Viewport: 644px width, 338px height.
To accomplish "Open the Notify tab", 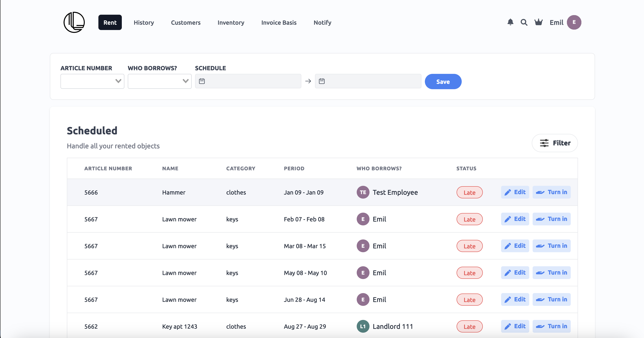I will pyautogui.click(x=322, y=23).
